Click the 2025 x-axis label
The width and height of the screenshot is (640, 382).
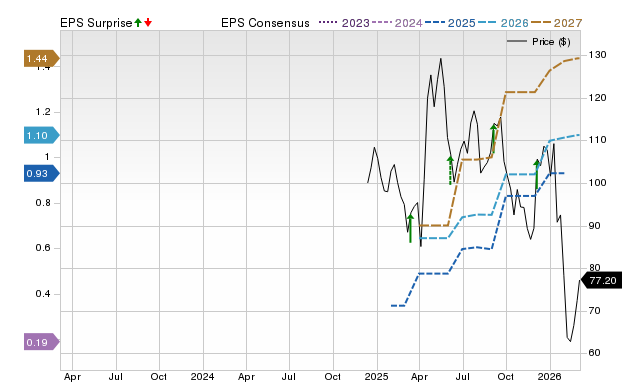click(x=376, y=376)
